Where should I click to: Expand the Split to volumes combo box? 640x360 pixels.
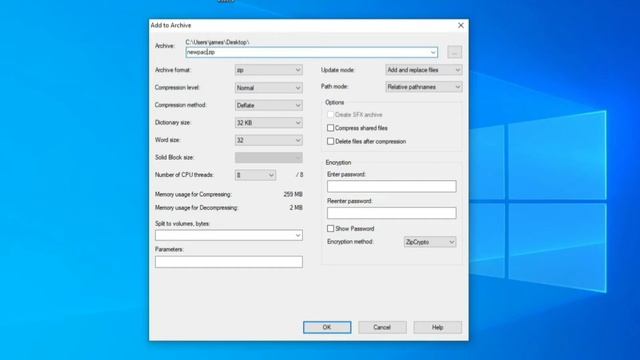pos(229,235)
